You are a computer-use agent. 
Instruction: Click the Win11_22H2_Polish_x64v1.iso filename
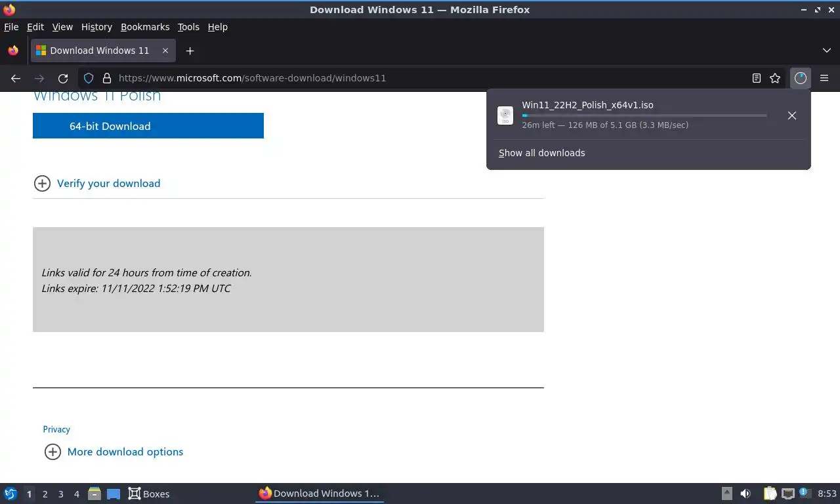587,105
